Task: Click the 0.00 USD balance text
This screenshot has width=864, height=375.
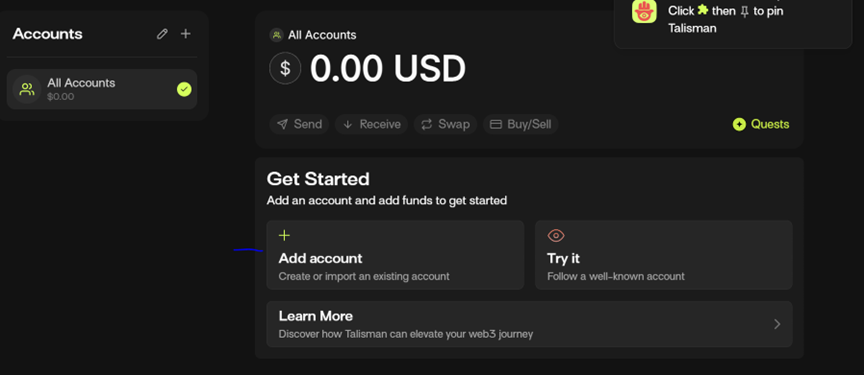Action: 388,69
